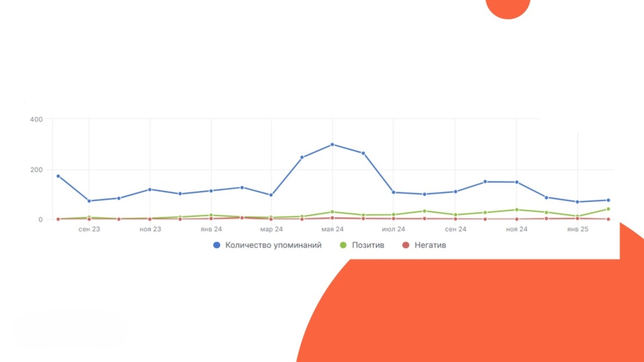This screenshot has height=362, width=644.
Task: Click the 400 y-axis label
Action: [36, 119]
